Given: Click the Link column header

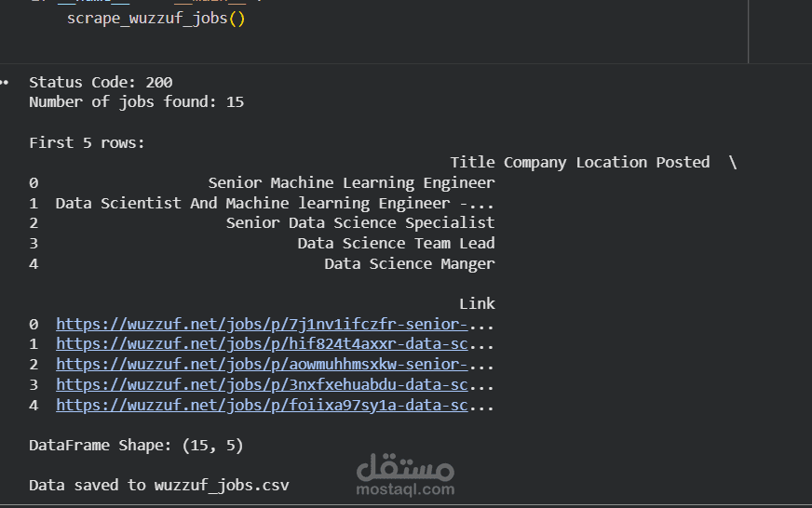Looking at the screenshot, I should [477, 303].
